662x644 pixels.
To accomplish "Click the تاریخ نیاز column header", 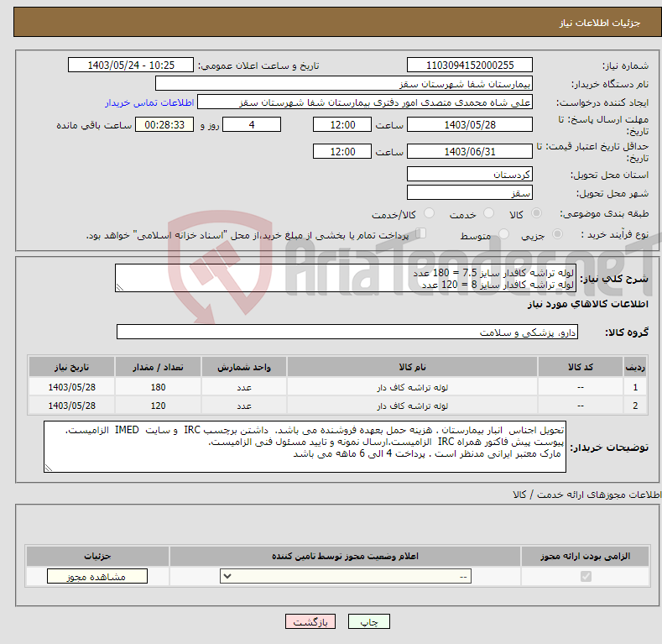I will [71, 367].
